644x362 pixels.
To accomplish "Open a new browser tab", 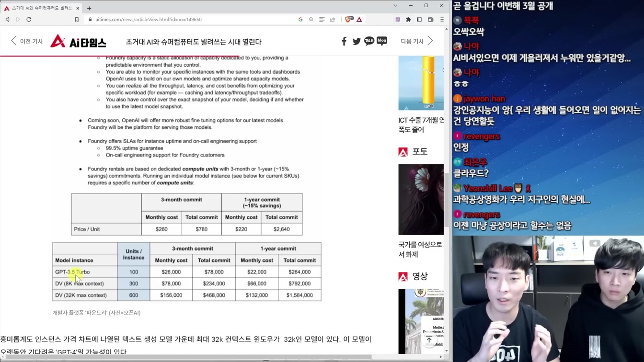I will click(x=89, y=8).
